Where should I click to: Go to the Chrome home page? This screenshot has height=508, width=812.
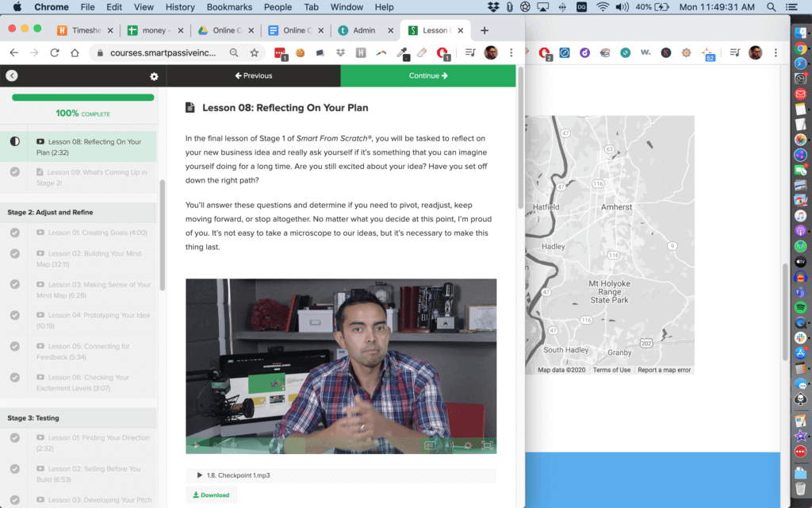pyautogui.click(x=75, y=53)
